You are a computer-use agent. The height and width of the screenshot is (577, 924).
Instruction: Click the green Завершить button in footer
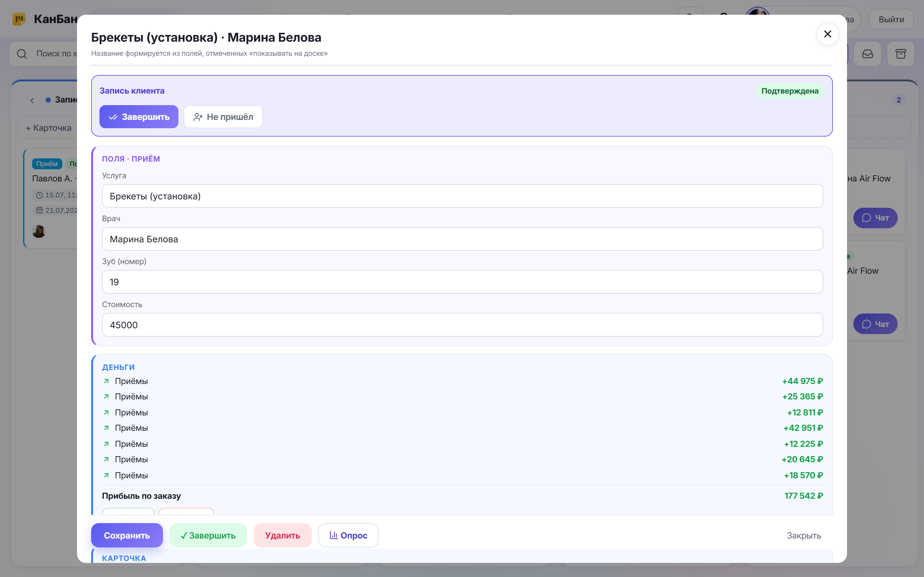(208, 535)
